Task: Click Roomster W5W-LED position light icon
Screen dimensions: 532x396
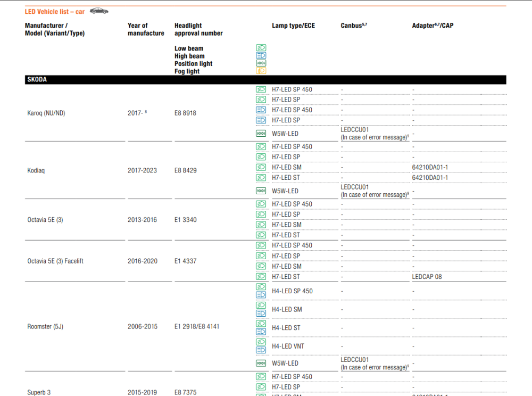Action: coord(261,364)
